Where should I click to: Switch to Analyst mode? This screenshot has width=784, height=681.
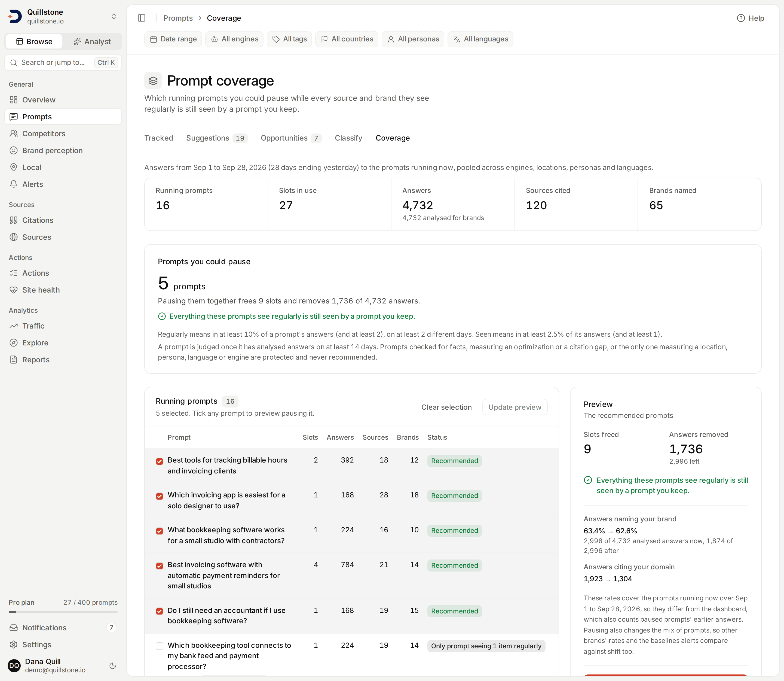tap(92, 41)
